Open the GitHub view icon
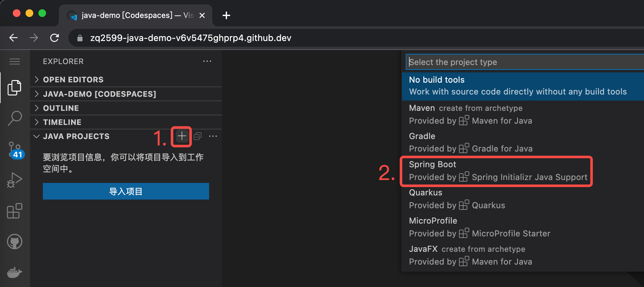644x287 pixels. coord(15,242)
